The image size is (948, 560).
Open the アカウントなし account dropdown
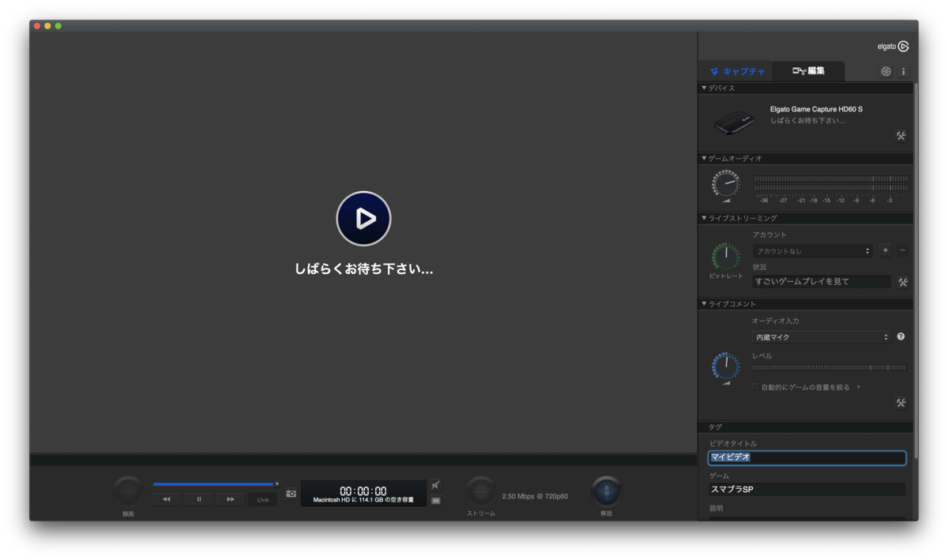[812, 250]
